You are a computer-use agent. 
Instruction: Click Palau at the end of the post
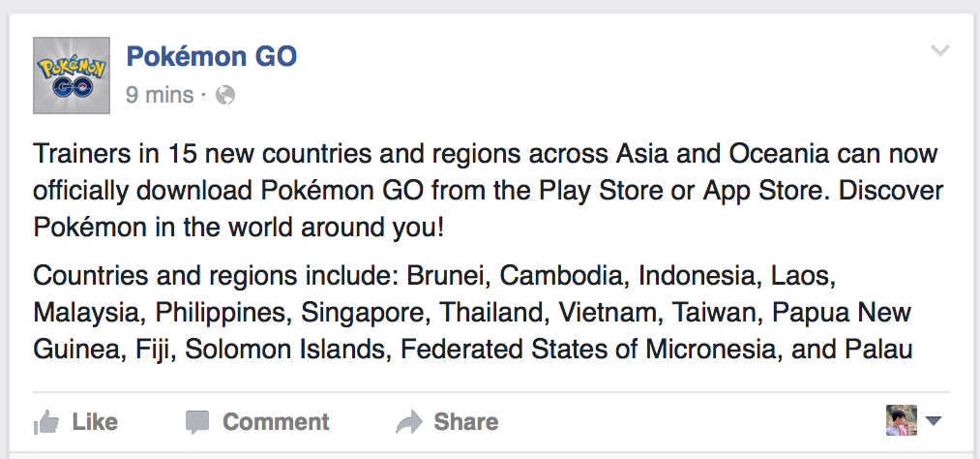pos(878,349)
